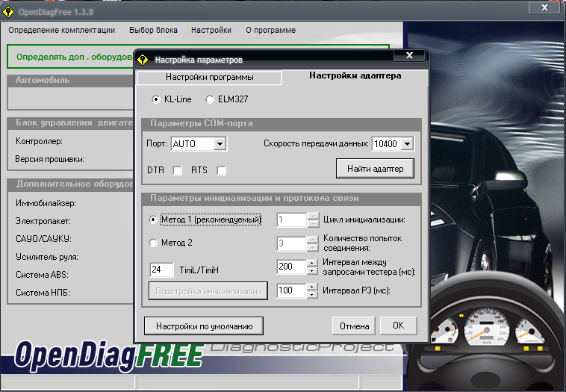Click the Контроллер label
This screenshot has width=566, height=392.
(39, 141)
